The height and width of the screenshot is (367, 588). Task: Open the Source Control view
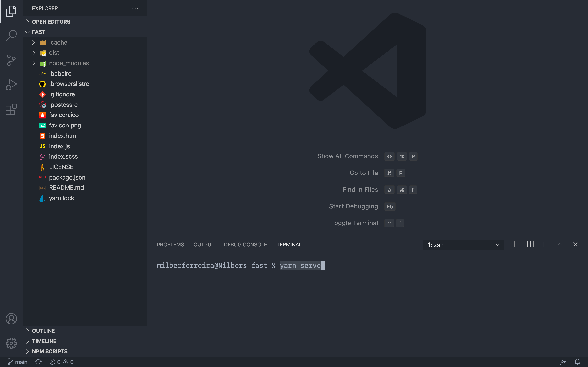click(11, 60)
